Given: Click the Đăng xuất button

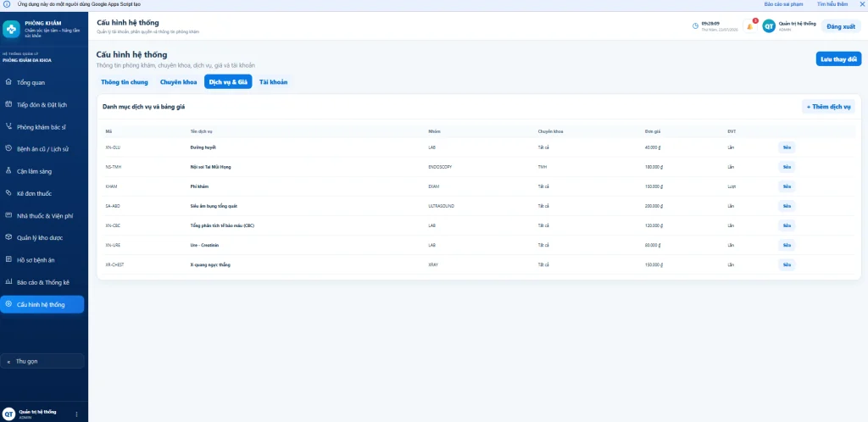Looking at the screenshot, I should pyautogui.click(x=841, y=26).
